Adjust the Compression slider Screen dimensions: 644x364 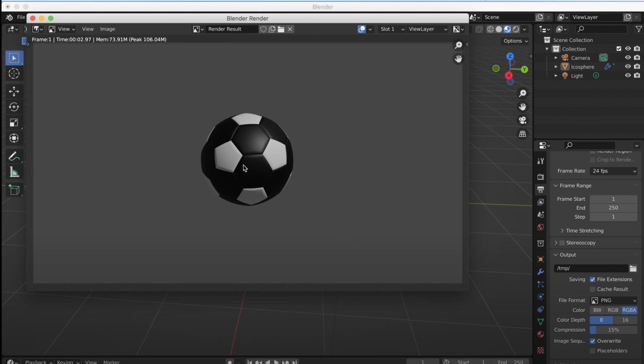point(613,330)
